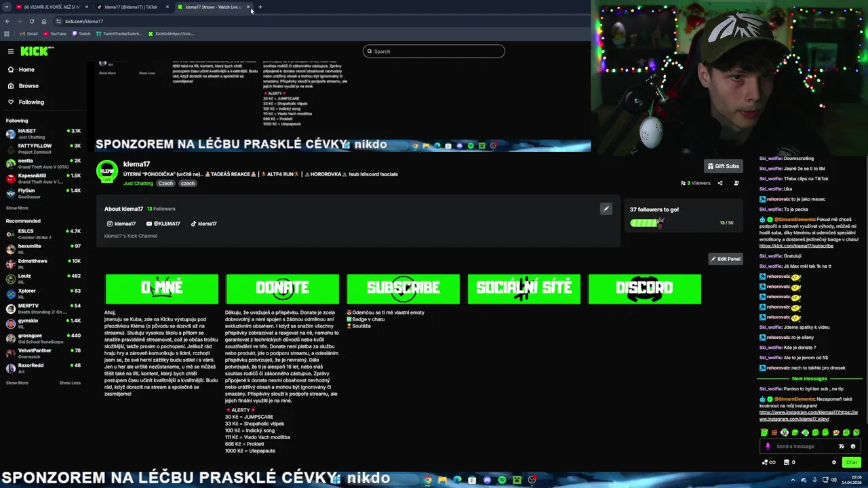Show hidden system tray icons
The image size is (868, 488).
(793, 480)
